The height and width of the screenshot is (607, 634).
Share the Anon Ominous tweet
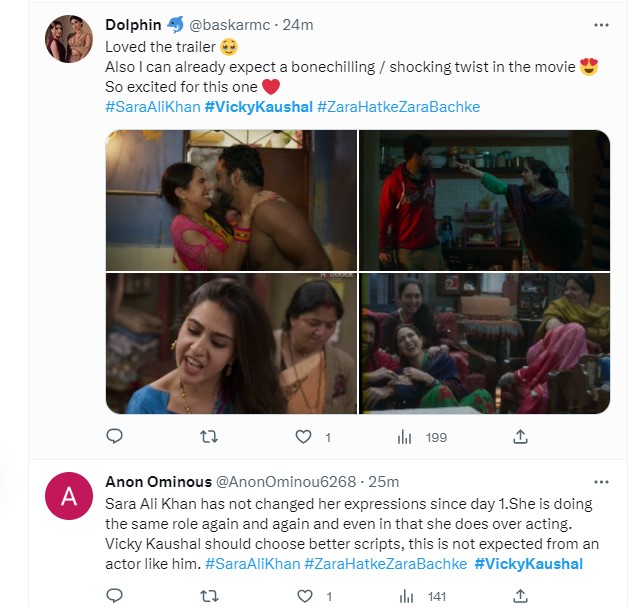coord(520,596)
